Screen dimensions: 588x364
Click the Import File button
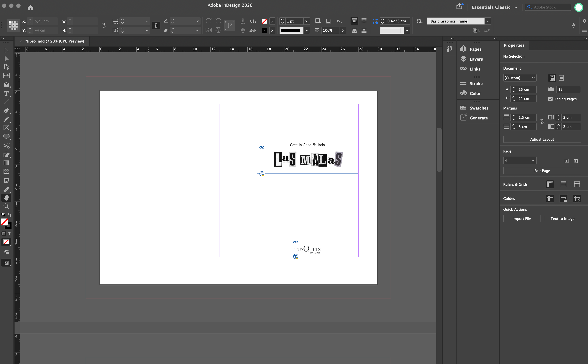pyautogui.click(x=522, y=219)
